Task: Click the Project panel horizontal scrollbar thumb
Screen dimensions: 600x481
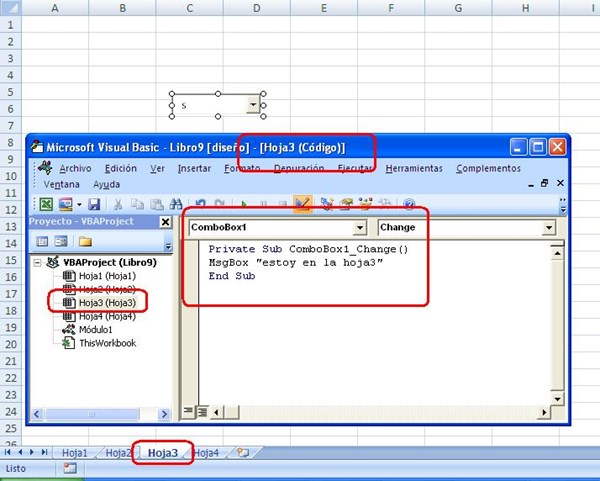Action: [92, 414]
